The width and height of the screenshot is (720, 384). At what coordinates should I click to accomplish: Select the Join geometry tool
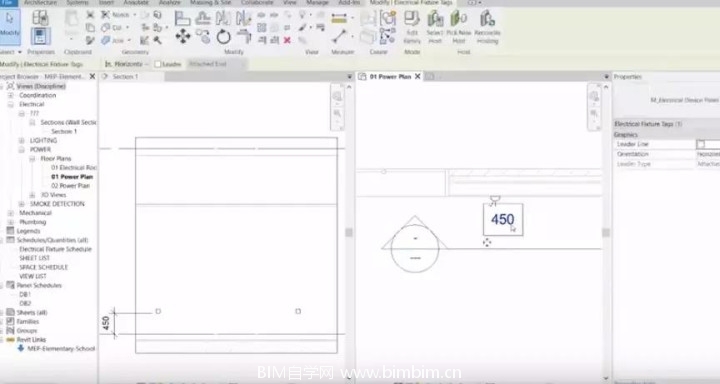116,40
